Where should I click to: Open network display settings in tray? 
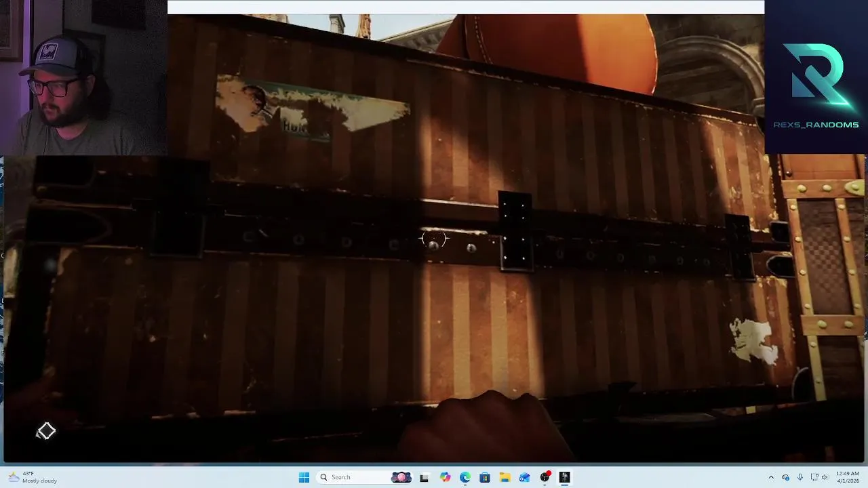click(815, 477)
